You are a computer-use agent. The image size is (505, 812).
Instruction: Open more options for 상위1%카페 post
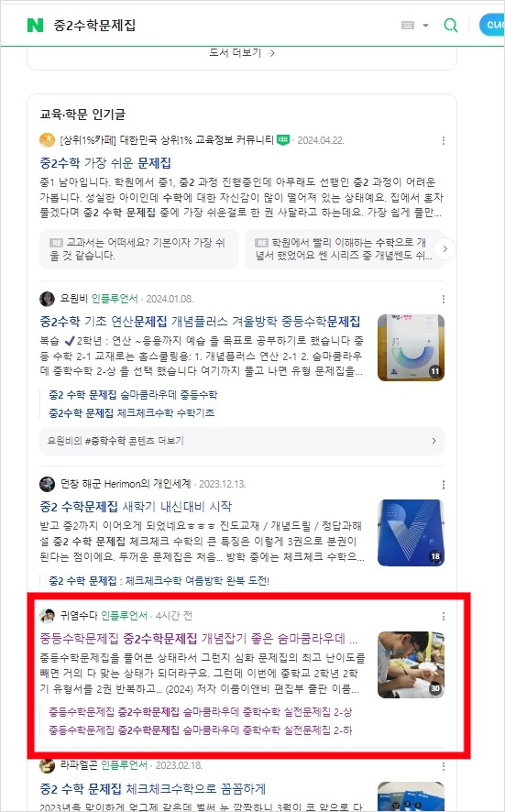pos(444,140)
